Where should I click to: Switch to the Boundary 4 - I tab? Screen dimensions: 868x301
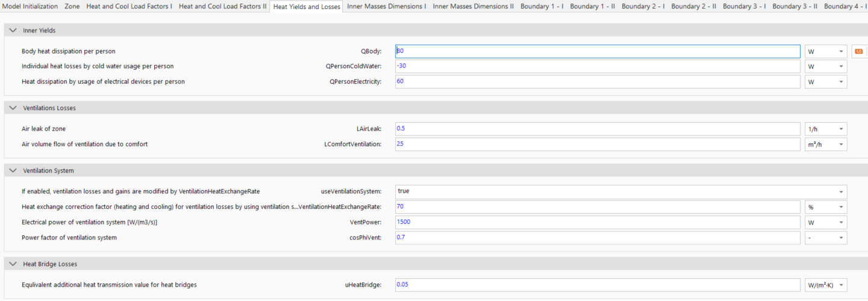point(845,6)
